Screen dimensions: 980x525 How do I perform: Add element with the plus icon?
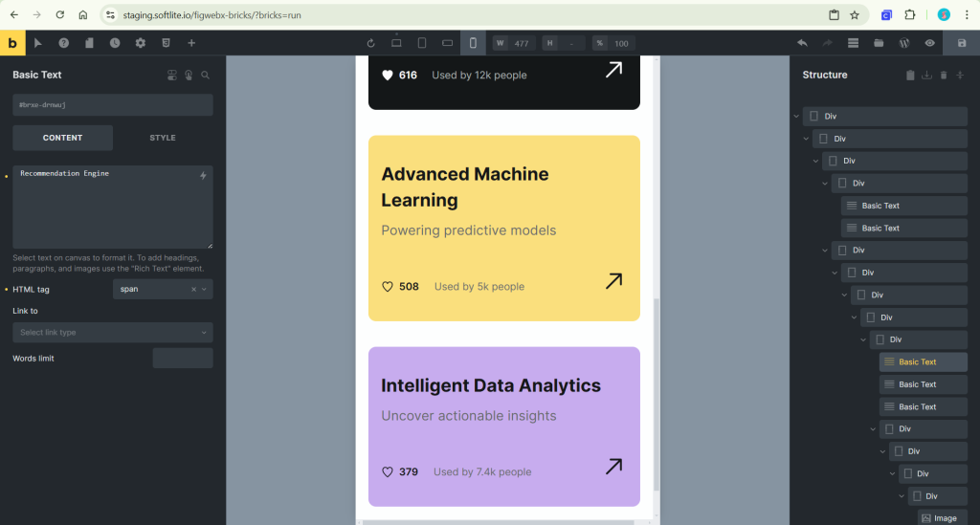(191, 43)
